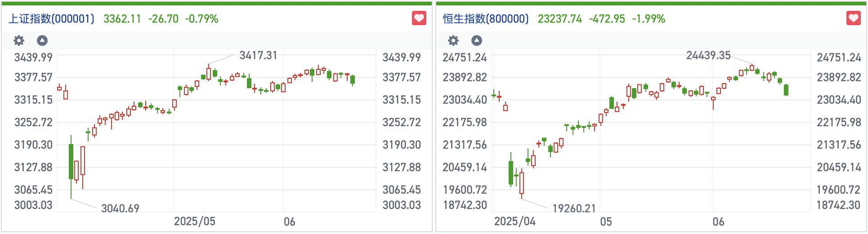Open the 恒生指数(800000) title link
The width and height of the screenshot is (868, 234).
point(486,19)
